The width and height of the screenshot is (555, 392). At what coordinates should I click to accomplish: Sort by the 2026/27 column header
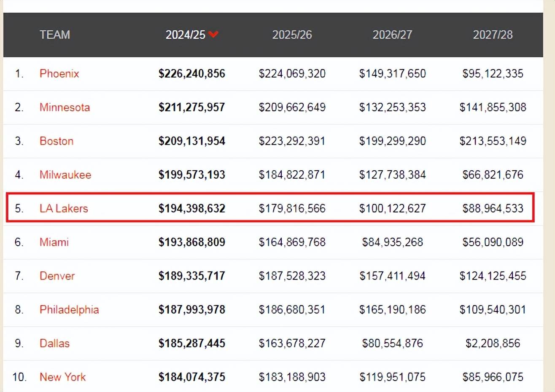click(392, 35)
